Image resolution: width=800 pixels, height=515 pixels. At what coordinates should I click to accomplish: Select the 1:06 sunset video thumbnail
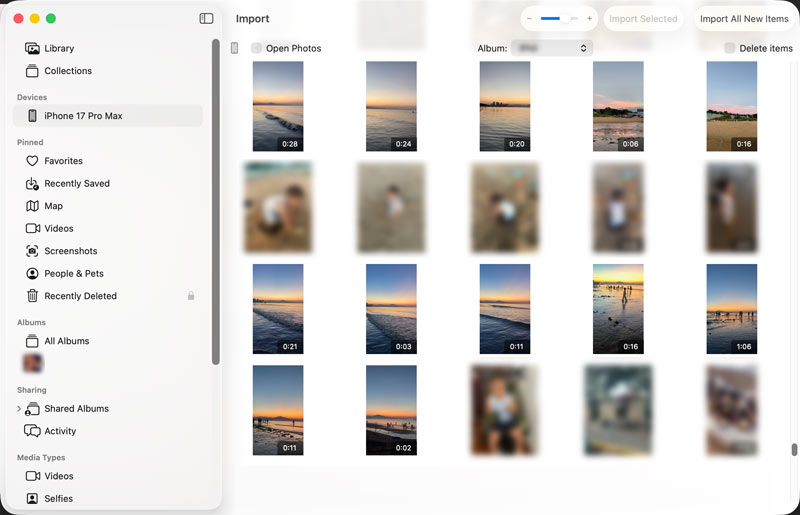(x=732, y=309)
